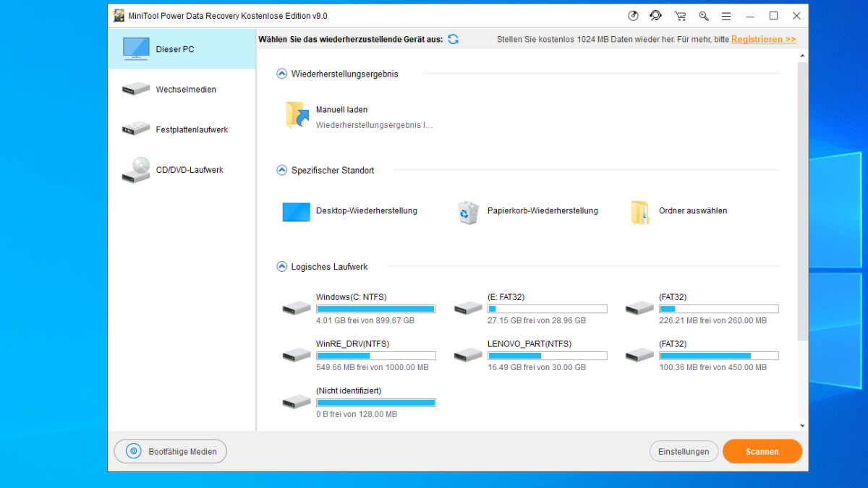Click the Ordner auswählen label

(x=693, y=211)
